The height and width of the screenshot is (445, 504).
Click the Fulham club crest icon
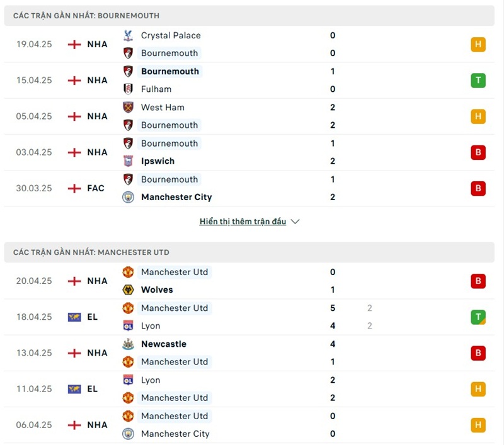click(128, 89)
